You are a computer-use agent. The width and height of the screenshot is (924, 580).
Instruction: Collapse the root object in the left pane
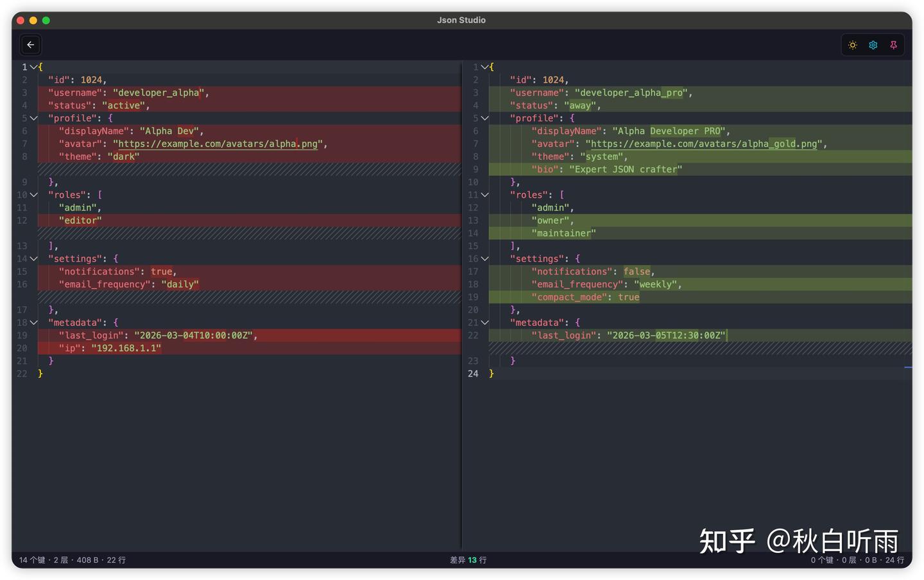click(34, 67)
